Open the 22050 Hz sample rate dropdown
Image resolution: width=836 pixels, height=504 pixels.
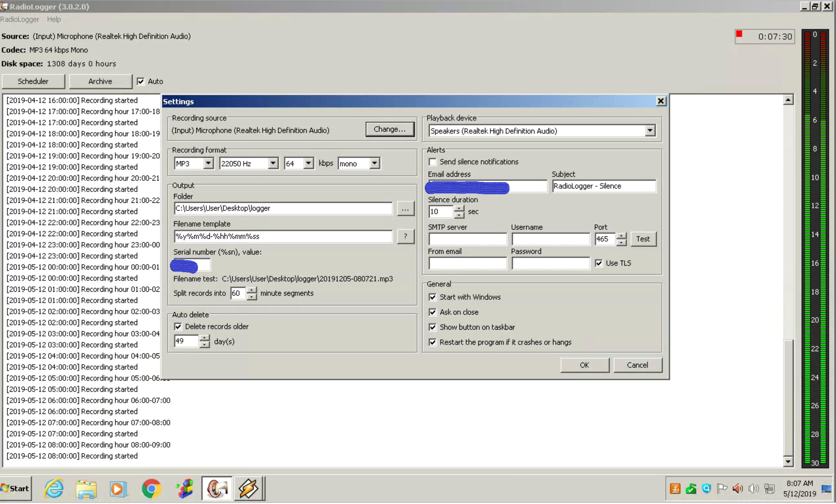[273, 163]
